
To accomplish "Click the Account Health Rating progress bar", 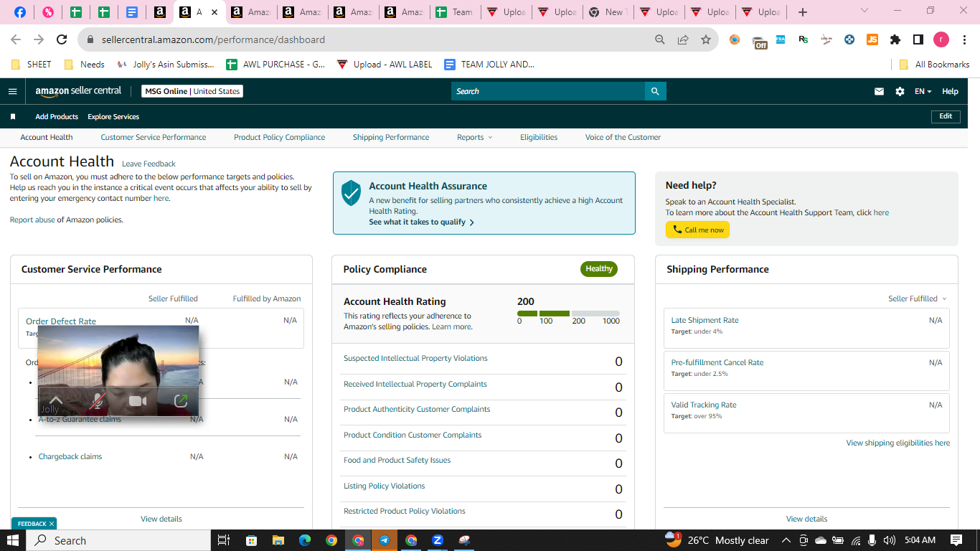I will pyautogui.click(x=568, y=314).
